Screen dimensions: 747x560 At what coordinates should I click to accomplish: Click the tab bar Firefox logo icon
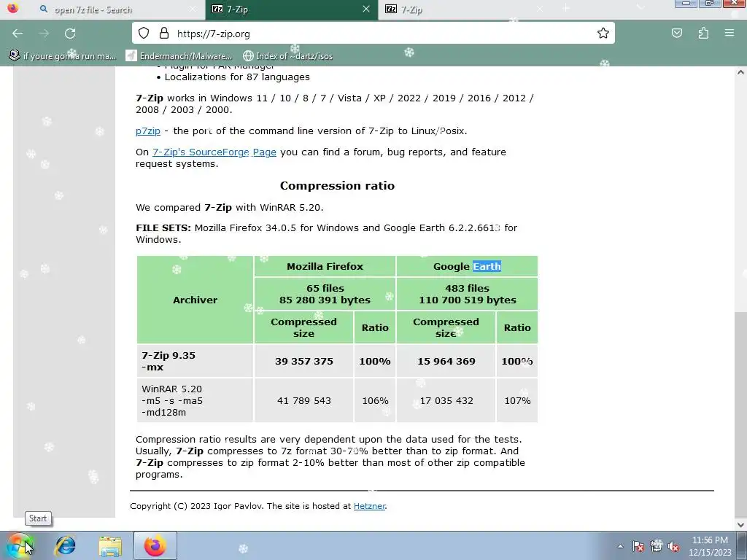tap(12, 8)
